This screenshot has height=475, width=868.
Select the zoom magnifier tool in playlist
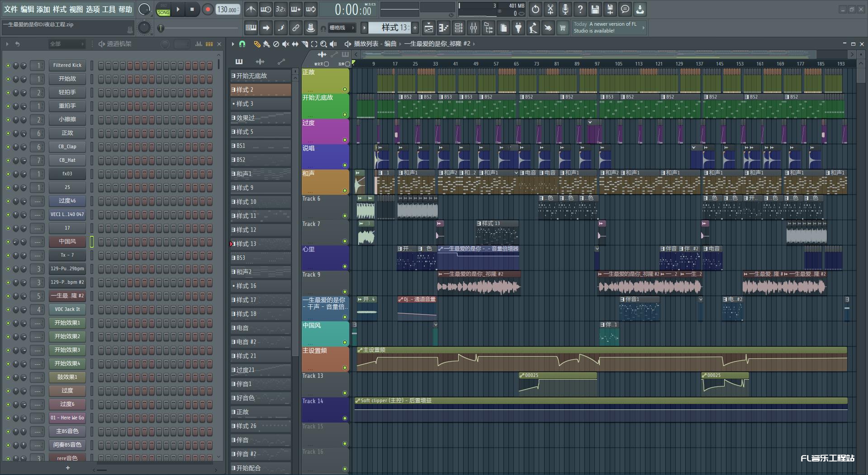pos(323,44)
